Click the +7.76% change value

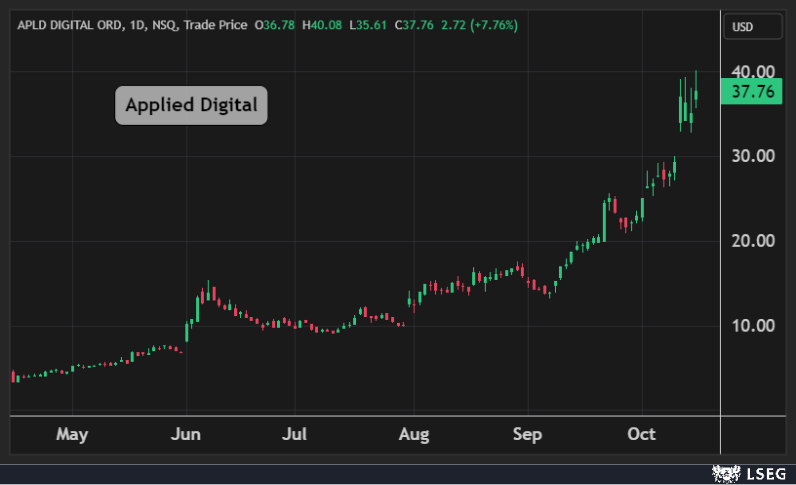tap(489, 25)
